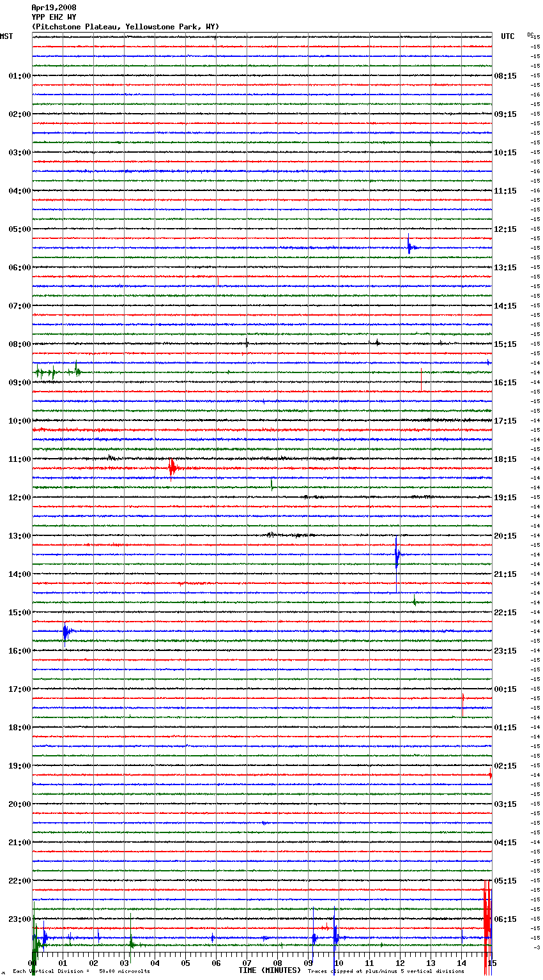The width and height of the screenshot is (543, 980).
Task: Click the "11:00" MST time label
Action: [x=20, y=459]
